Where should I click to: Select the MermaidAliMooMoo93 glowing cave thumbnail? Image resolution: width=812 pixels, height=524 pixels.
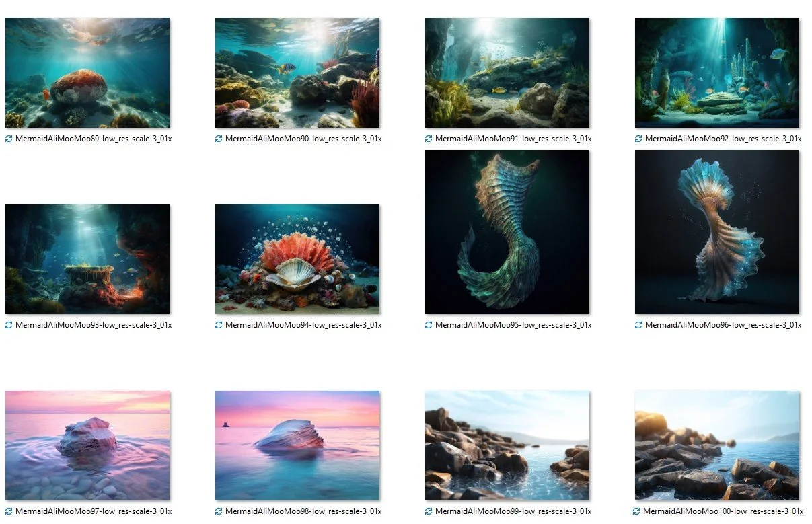(87, 259)
